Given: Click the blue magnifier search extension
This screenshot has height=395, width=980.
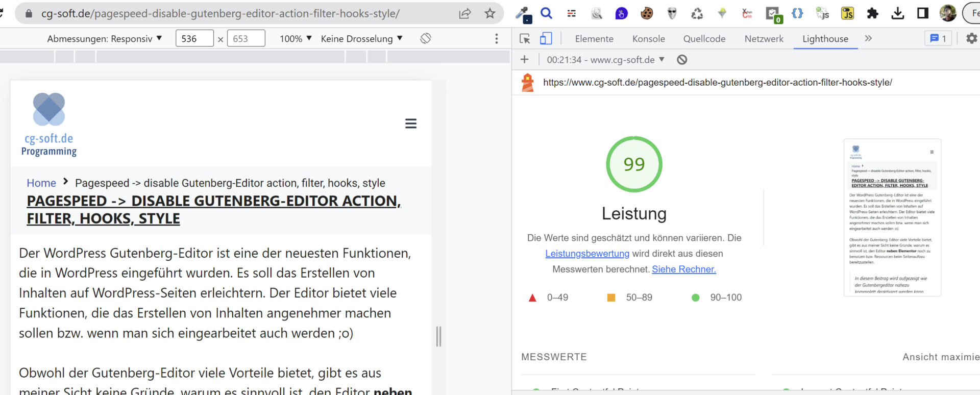Looking at the screenshot, I should 546,13.
